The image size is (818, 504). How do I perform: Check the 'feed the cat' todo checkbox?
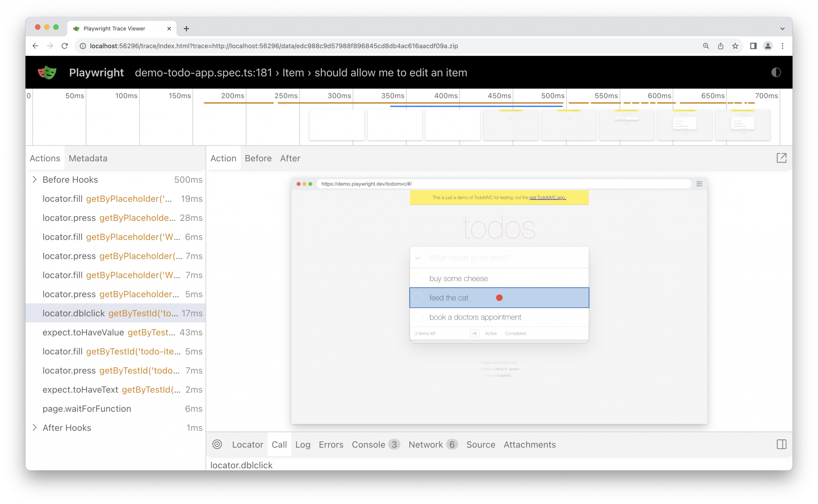tap(418, 298)
